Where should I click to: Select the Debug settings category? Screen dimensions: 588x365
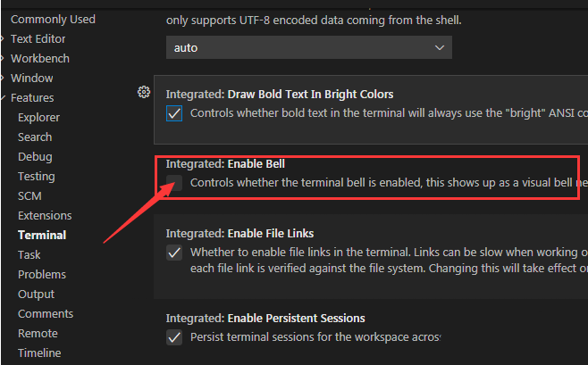tap(35, 156)
